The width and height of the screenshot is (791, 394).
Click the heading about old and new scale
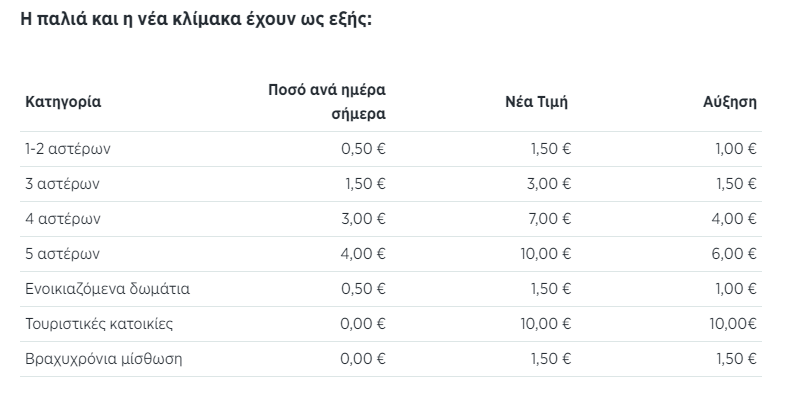coord(196,19)
